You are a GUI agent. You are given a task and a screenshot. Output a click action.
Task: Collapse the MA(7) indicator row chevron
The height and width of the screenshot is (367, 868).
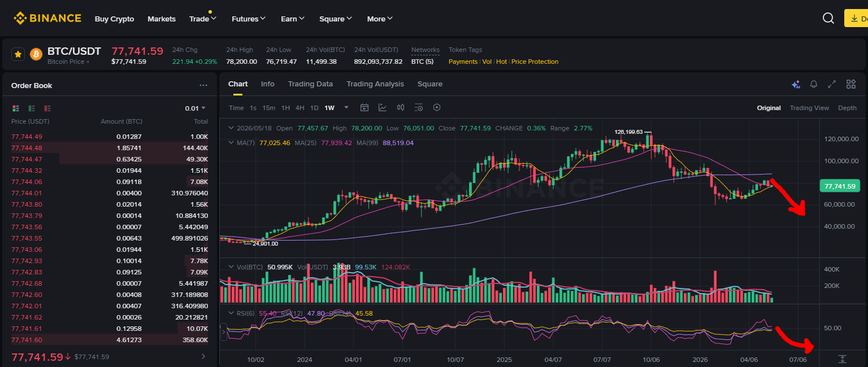[x=231, y=143]
